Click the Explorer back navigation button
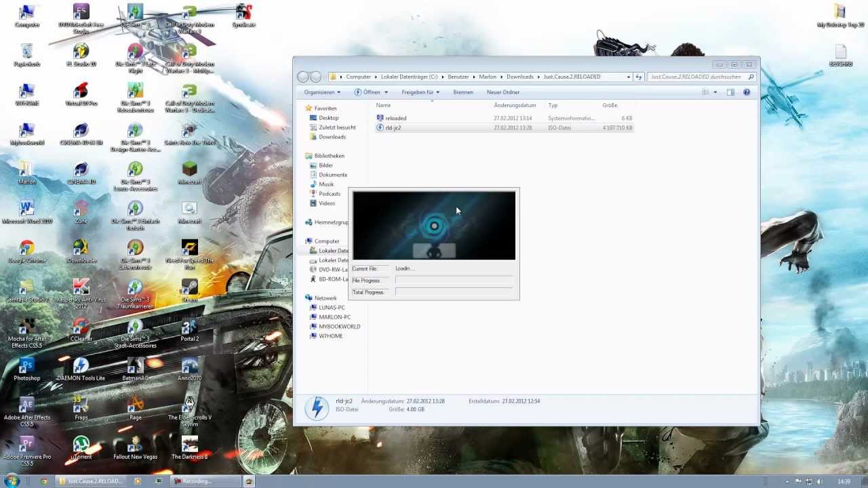 pos(303,77)
